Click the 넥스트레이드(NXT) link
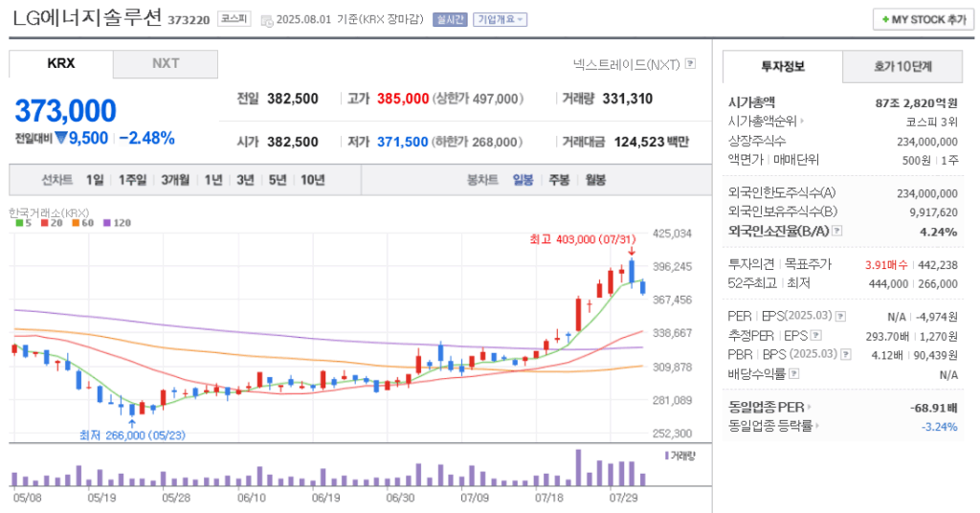Screen dimensions: 980x513 [x=626, y=64]
